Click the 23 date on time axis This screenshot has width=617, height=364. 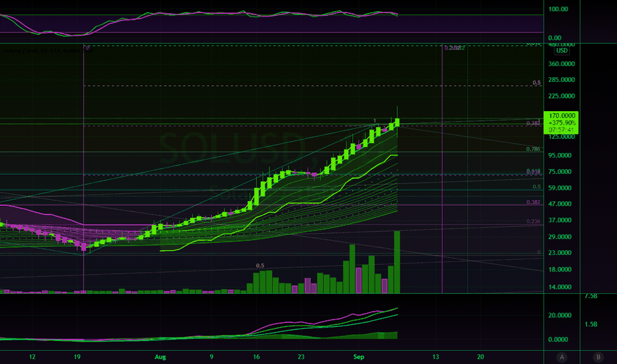(x=301, y=357)
